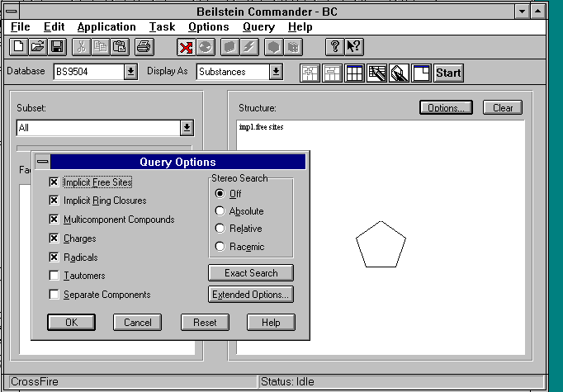Open the Display As Substances dropdown
This screenshot has height=392, width=563.
click(x=276, y=72)
